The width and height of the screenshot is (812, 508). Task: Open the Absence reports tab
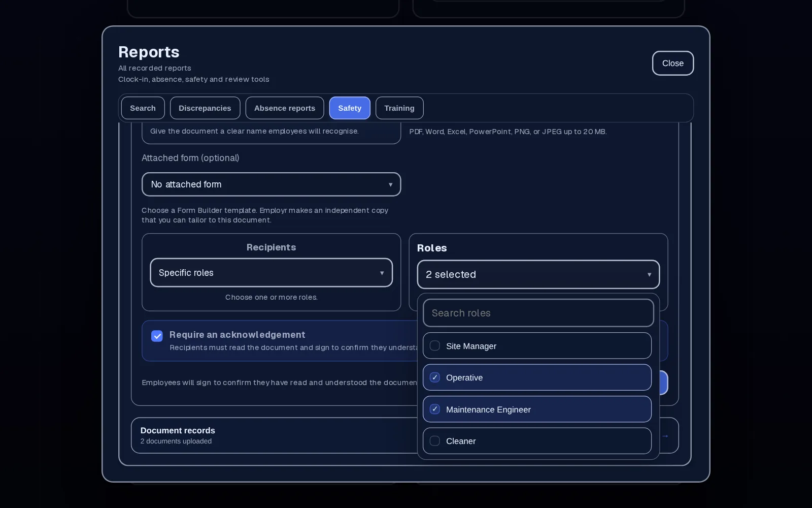pos(285,108)
